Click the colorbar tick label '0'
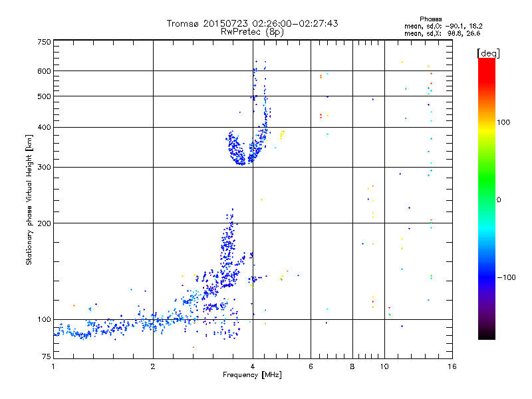 (x=499, y=200)
